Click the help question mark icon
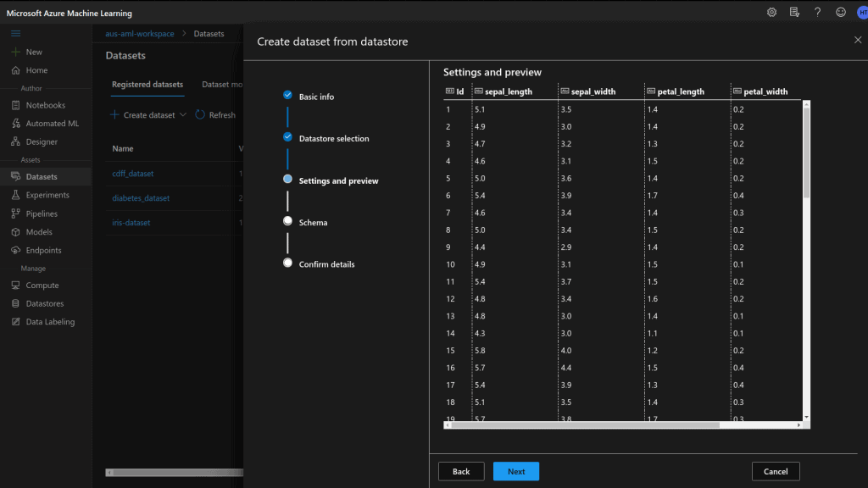Image resolution: width=868 pixels, height=488 pixels. pos(817,13)
